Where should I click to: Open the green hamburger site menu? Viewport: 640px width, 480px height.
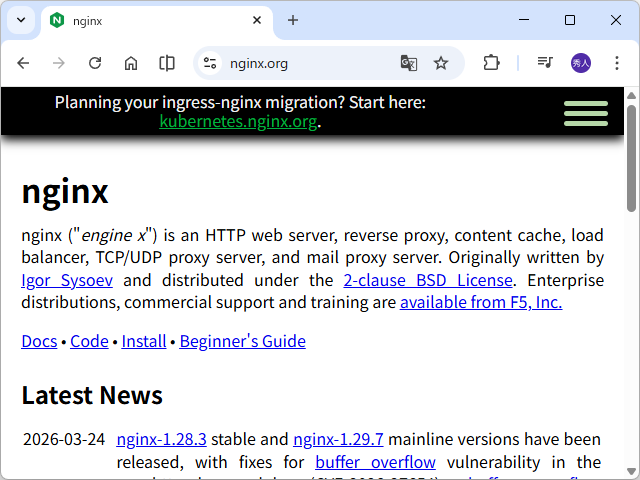point(586,113)
